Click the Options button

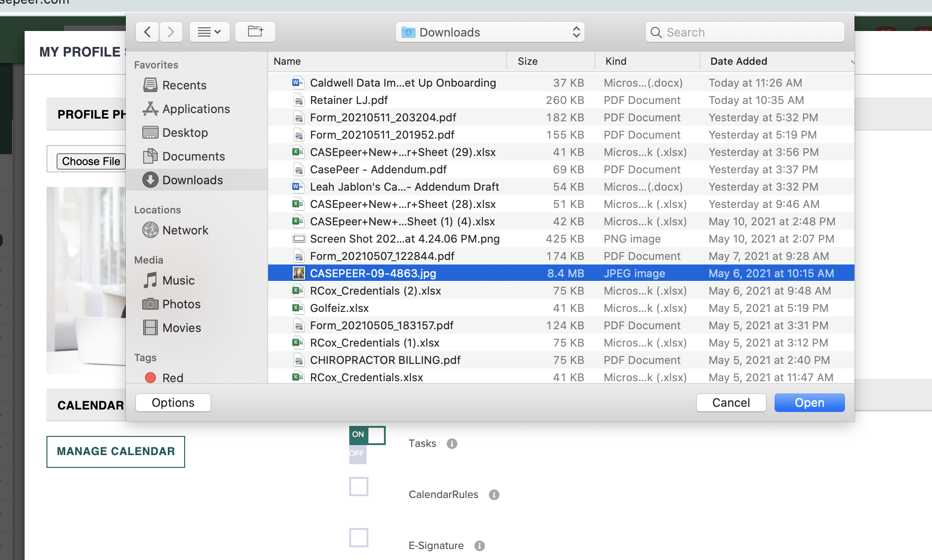tap(173, 403)
